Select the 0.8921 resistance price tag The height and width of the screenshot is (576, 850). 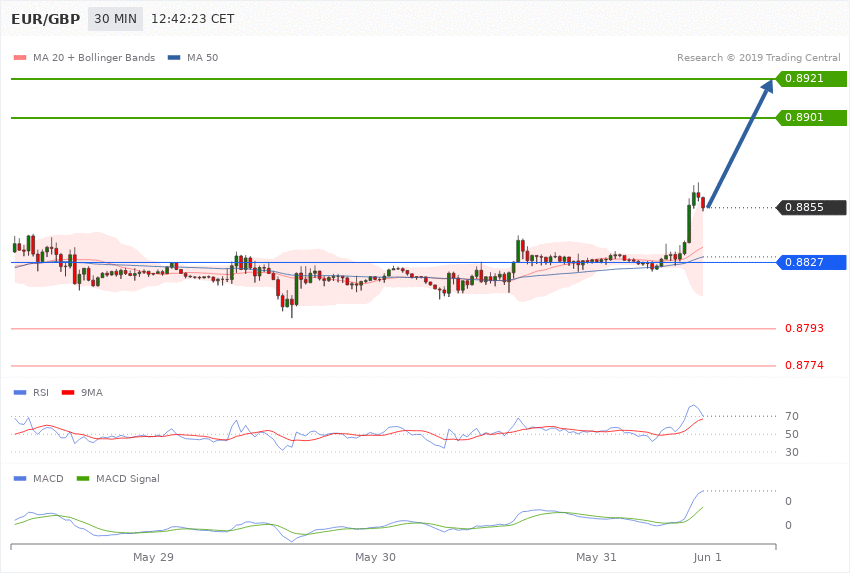click(x=811, y=79)
